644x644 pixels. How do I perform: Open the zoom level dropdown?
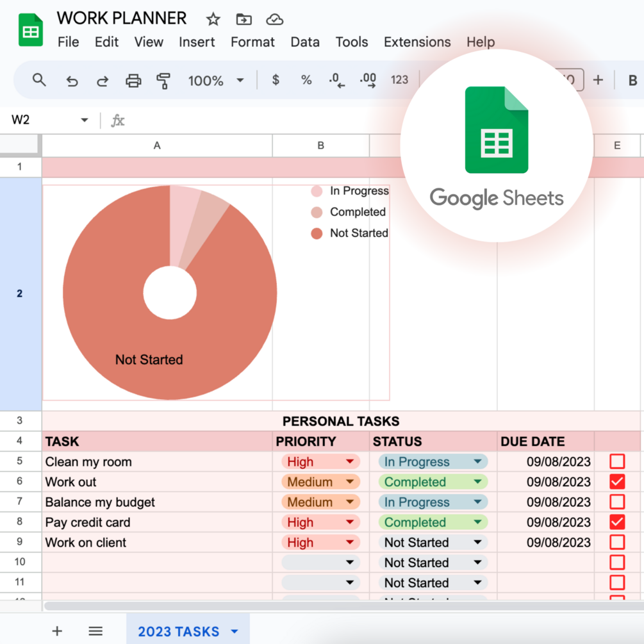click(x=240, y=80)
